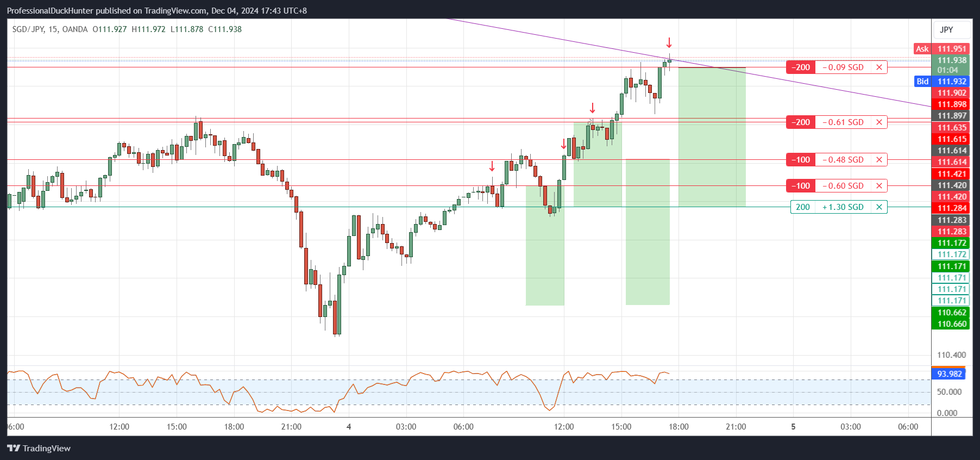Click the ProfessionalDuckHunter published header text
The image size is (980, 460).
[x=156, y=11]
